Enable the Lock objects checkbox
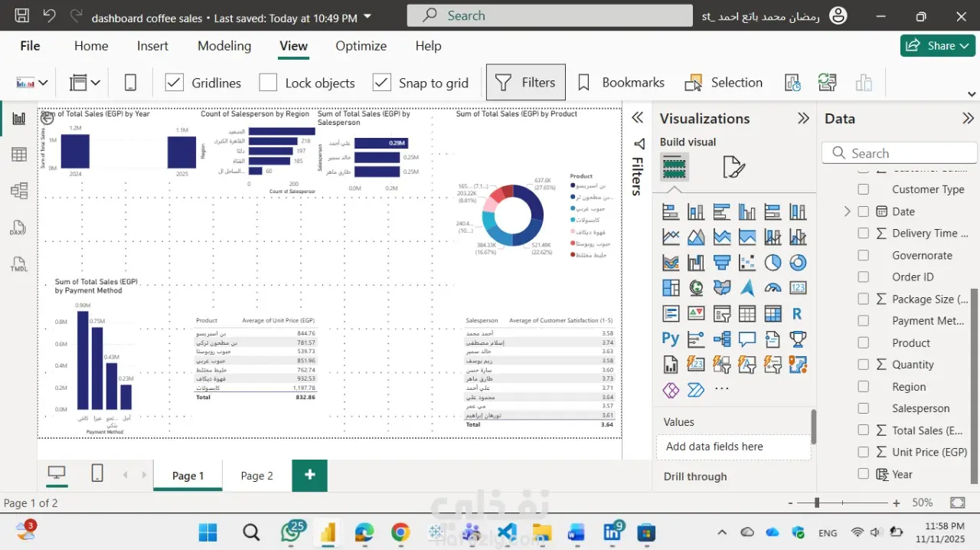Viewport: 980px width, 550px height. click(268, 83)
